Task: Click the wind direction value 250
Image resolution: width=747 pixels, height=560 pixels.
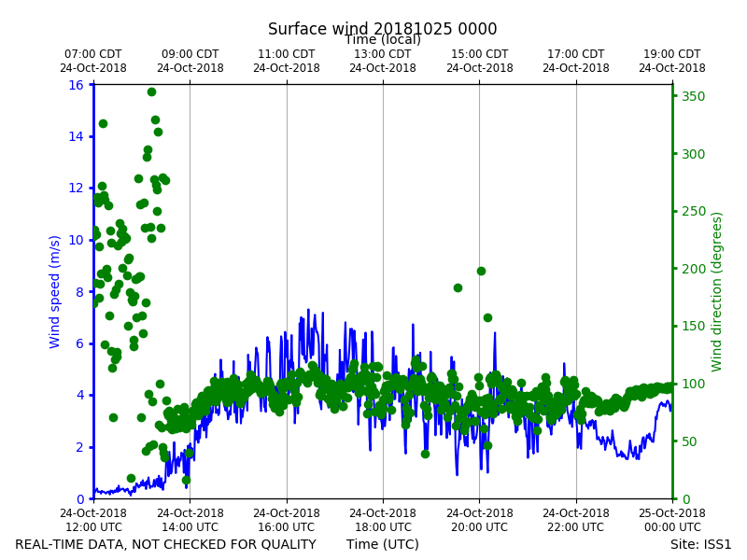Action: [x=693, y=212]
